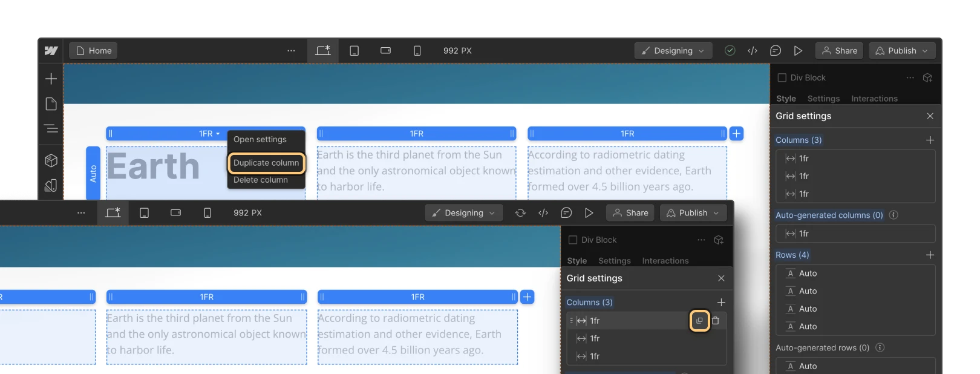Click the Preview play icon in top toolbar
The image size is (980, 374).
coord(798,51)
